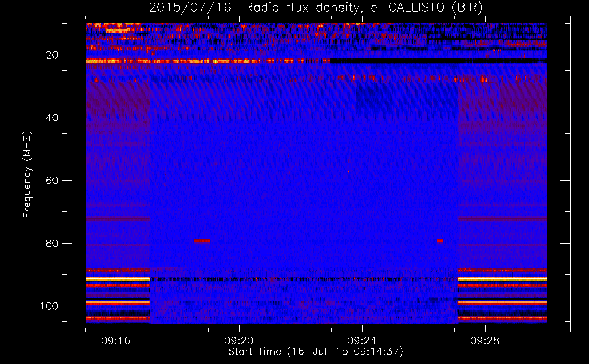589x364 pixels.
Task: Click the 20 MHz frequency tick label
Action: (x=52, y=55)
